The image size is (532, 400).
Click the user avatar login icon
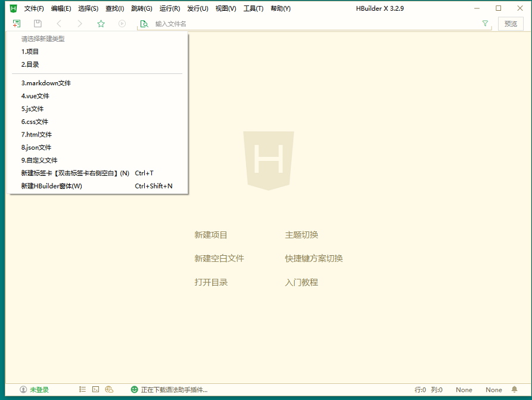[23, 389]
